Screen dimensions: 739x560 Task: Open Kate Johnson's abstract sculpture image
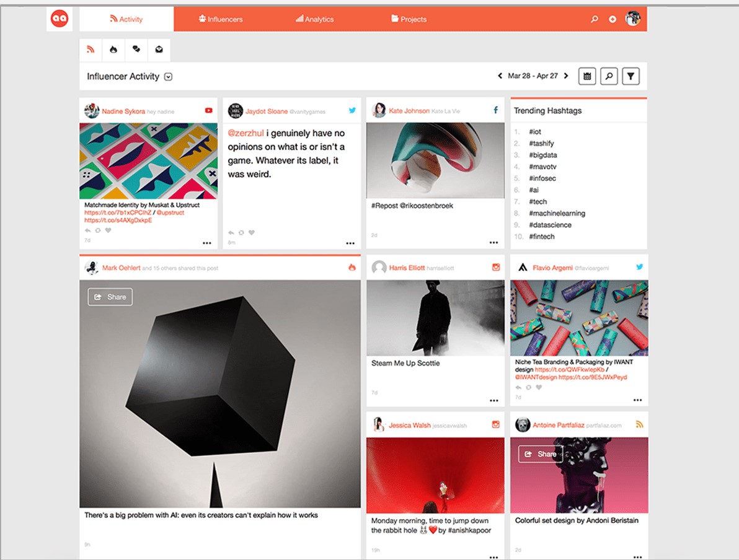[x=435, y=160]
